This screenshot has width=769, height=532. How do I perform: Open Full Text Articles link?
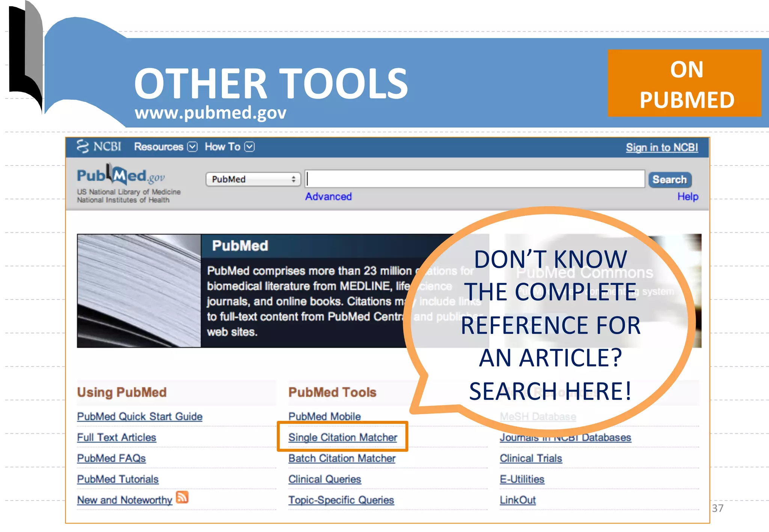pyautogui.click(x=116, y=437)
